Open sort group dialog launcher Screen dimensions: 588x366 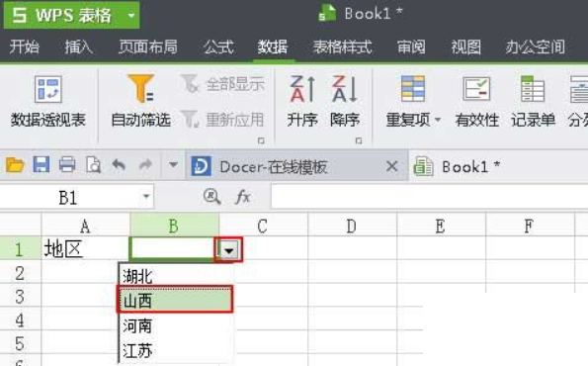pos(359,140)
